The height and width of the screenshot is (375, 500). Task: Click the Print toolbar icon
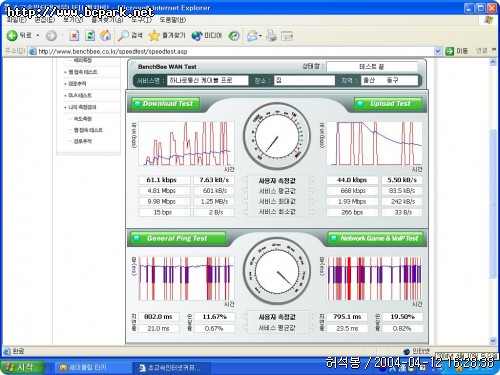271,36
